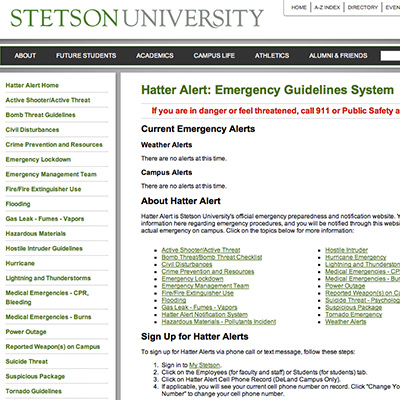Open Fire/Fire Extinguisher Use sidebar link
400x400 pixels.
pos(43,189)
